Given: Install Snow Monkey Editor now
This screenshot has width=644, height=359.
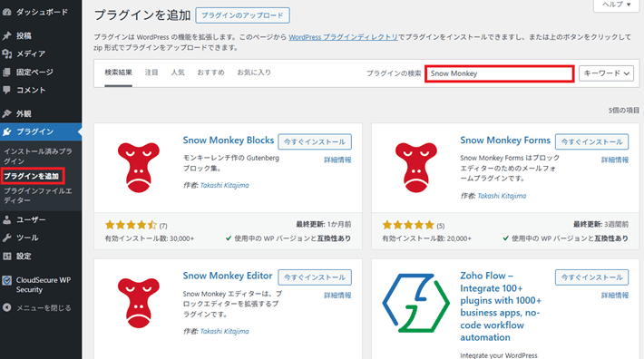Looking at the screenshot, I should point(315,277).
